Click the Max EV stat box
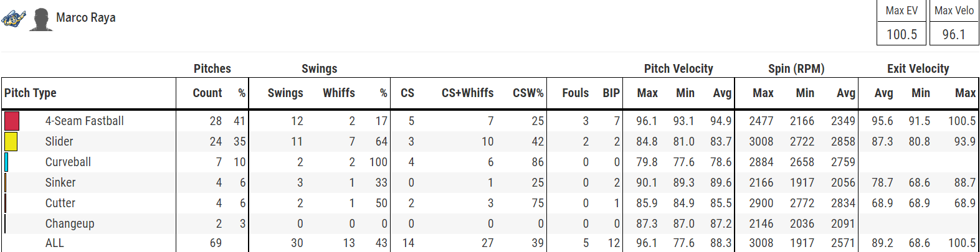 point(902,23)
